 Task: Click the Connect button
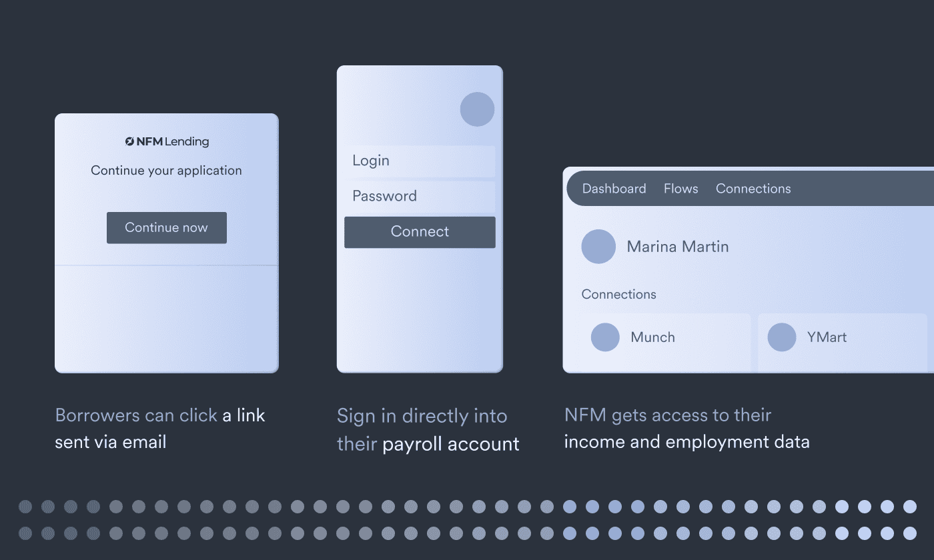pos(420,232)
